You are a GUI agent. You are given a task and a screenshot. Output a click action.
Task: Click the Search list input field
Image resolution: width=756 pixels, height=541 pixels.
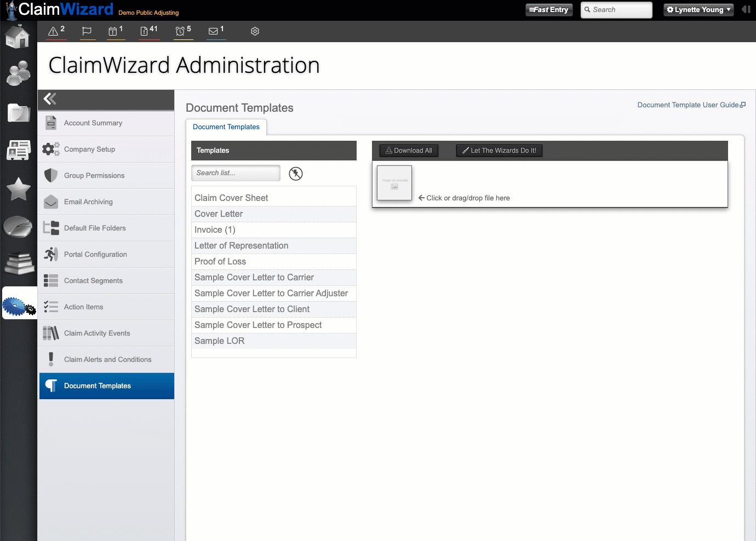click(236, 173)
